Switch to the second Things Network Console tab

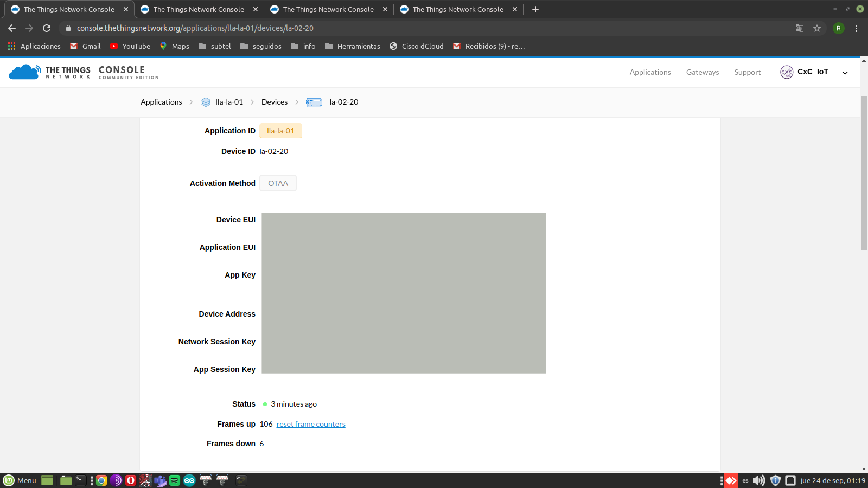coord(199,9)
